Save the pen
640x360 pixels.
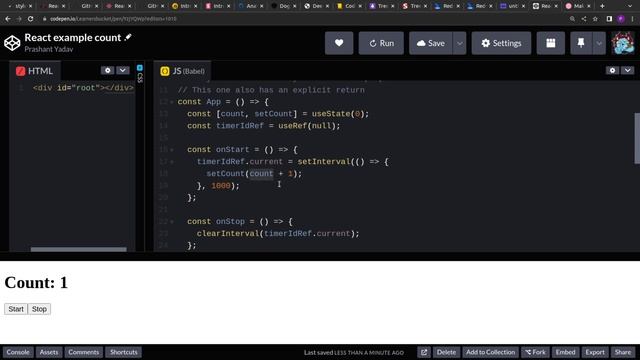tap(431, 43)
